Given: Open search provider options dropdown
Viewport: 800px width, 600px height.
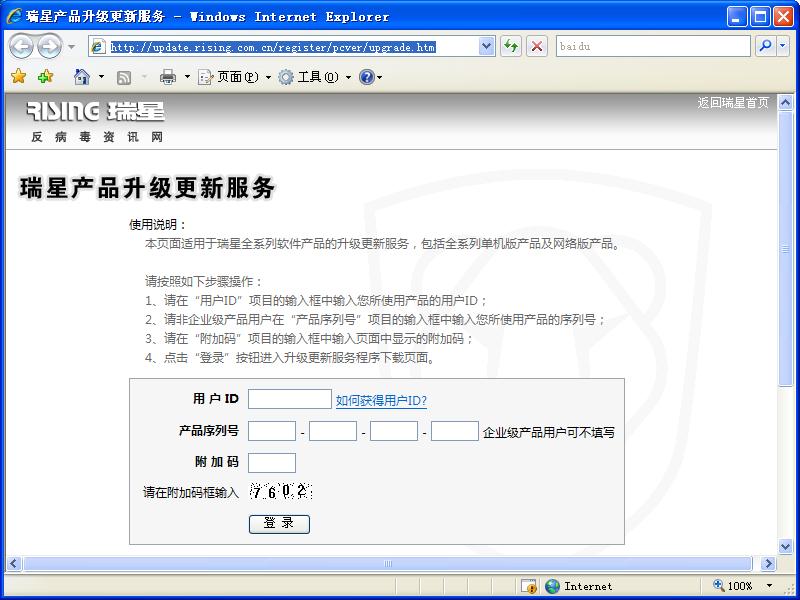Looking at the screenshot, I should [x=783, y=46].
